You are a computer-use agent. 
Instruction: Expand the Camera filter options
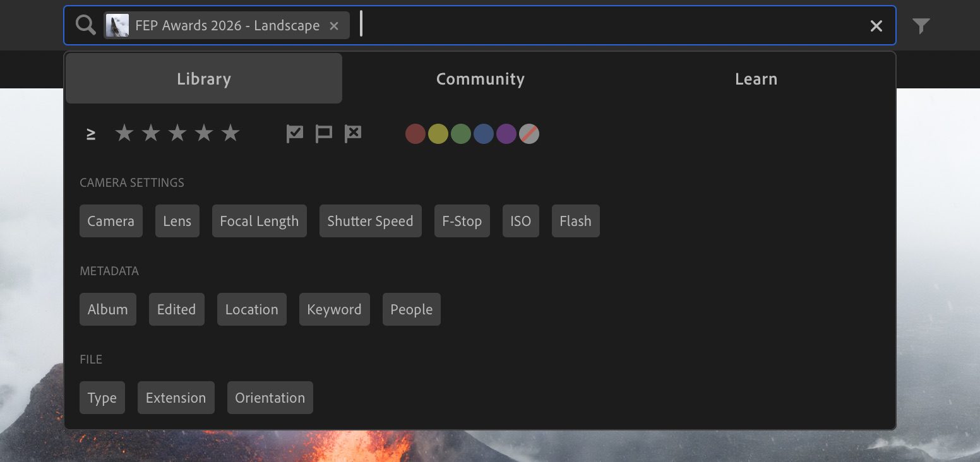[x=111, y=221]
